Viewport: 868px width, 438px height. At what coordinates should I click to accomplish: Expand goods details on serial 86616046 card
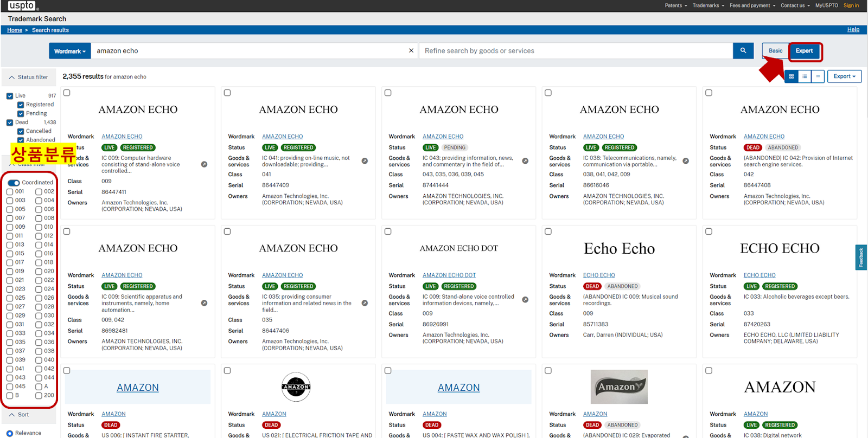click(x=686, y=161)
